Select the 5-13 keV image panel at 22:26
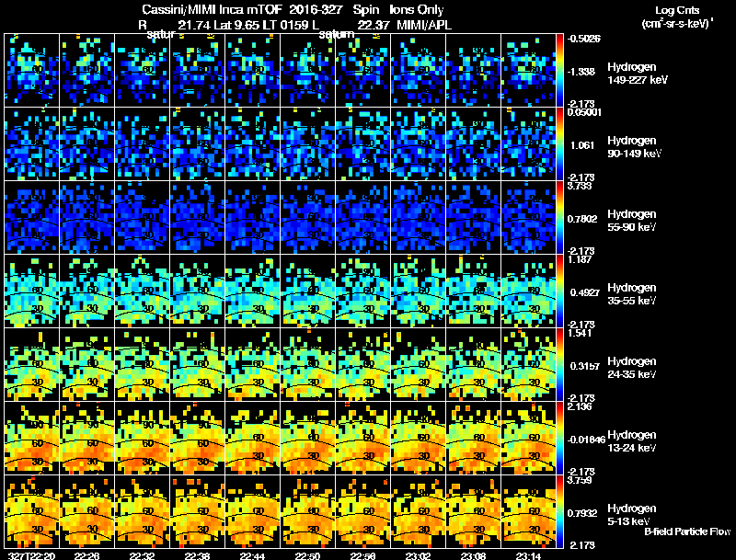736x560 pixels. point(86,512)
